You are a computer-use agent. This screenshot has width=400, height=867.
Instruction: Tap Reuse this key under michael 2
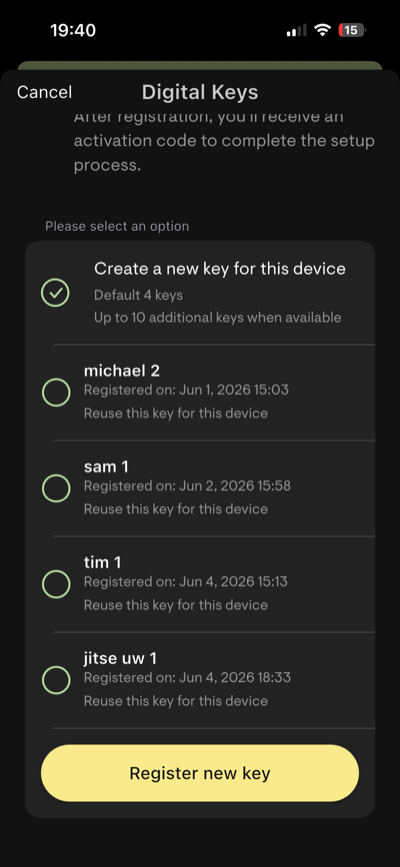click(176, 414)
